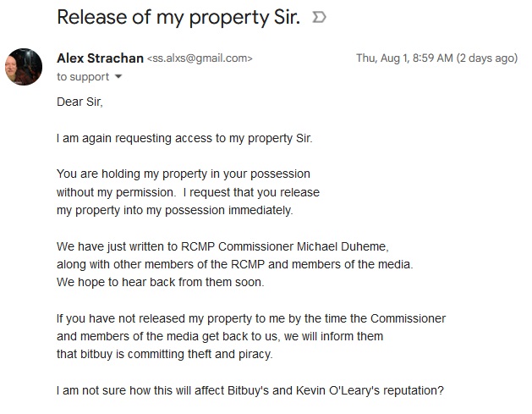Viewport: 532px width, 414px height.
Task: Select the ss.alxs@gmail.com email address
Action: (200, 58)
